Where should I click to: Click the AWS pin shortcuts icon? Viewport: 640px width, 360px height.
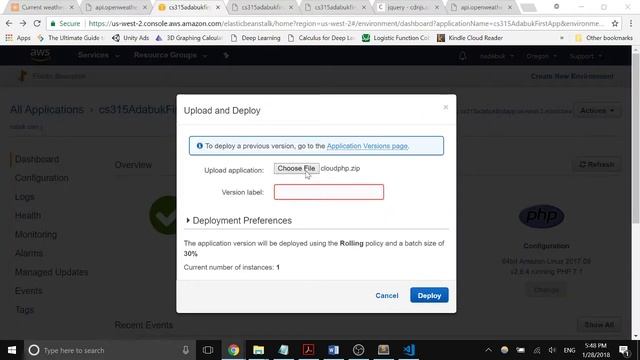(226, 55)
